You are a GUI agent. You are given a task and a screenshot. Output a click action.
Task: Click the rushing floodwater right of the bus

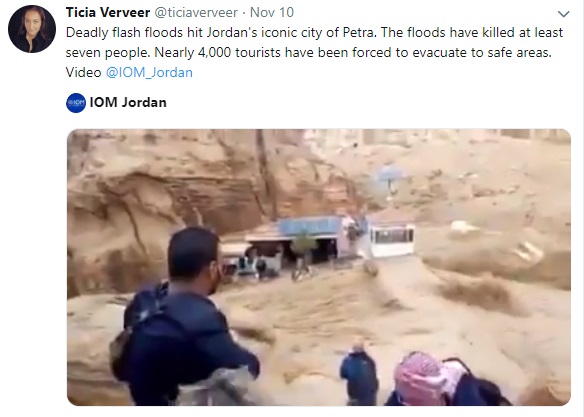(x=484, y=283)
